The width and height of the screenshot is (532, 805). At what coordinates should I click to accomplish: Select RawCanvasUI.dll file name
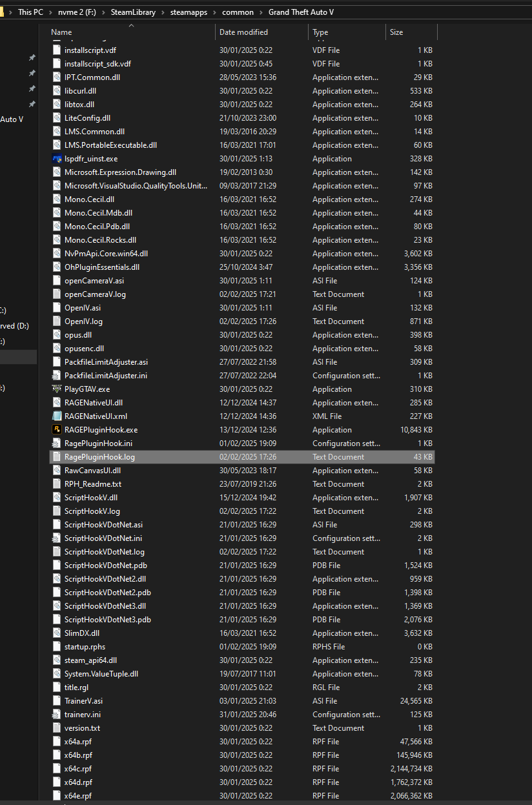coord(92,471)
